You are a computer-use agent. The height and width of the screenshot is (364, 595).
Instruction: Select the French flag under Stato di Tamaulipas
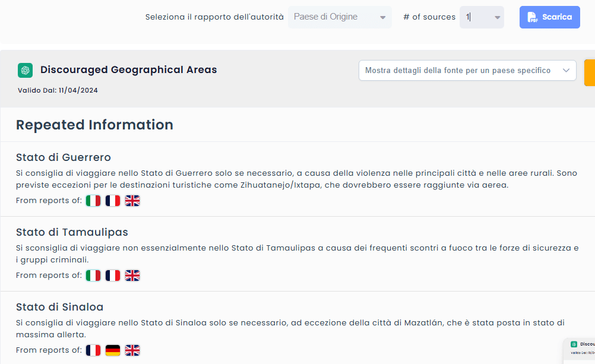point(113,276)
